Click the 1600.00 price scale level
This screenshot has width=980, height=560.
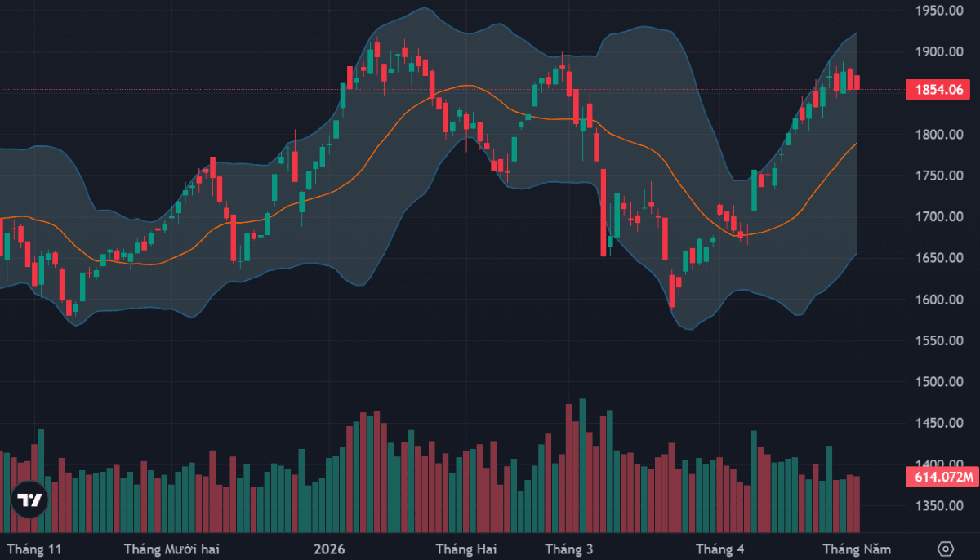(x=939, y=300)
